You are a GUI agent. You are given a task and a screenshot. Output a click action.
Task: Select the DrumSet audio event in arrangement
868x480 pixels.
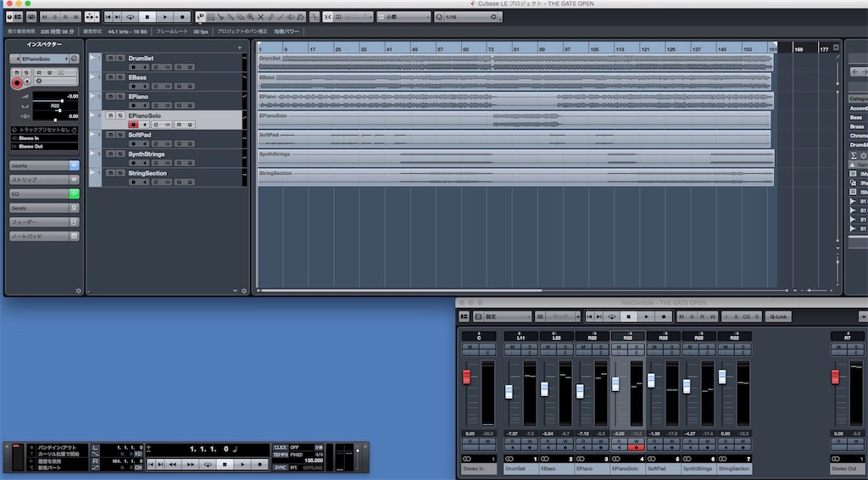(x=515, y=62)
